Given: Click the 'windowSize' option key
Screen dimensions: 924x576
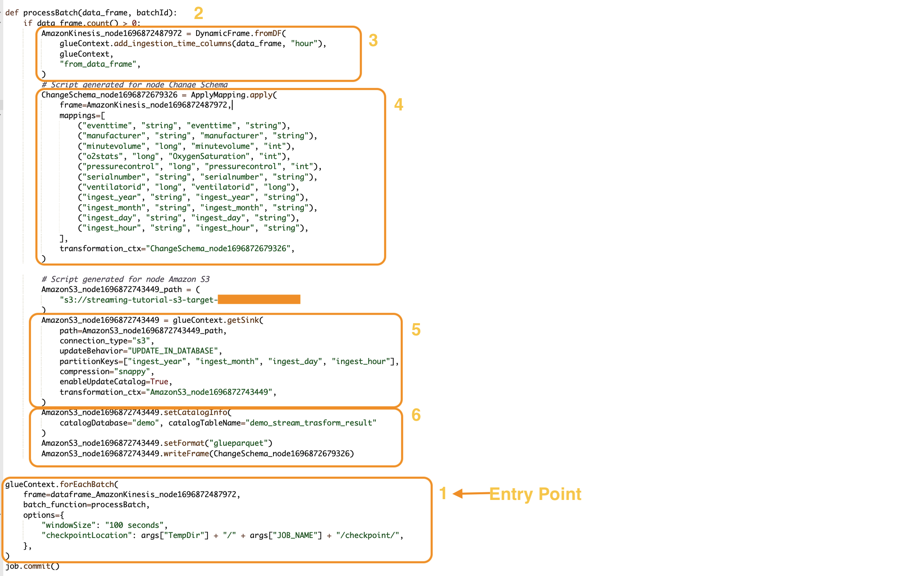Looking at the screenshot, I should point(69,525).
